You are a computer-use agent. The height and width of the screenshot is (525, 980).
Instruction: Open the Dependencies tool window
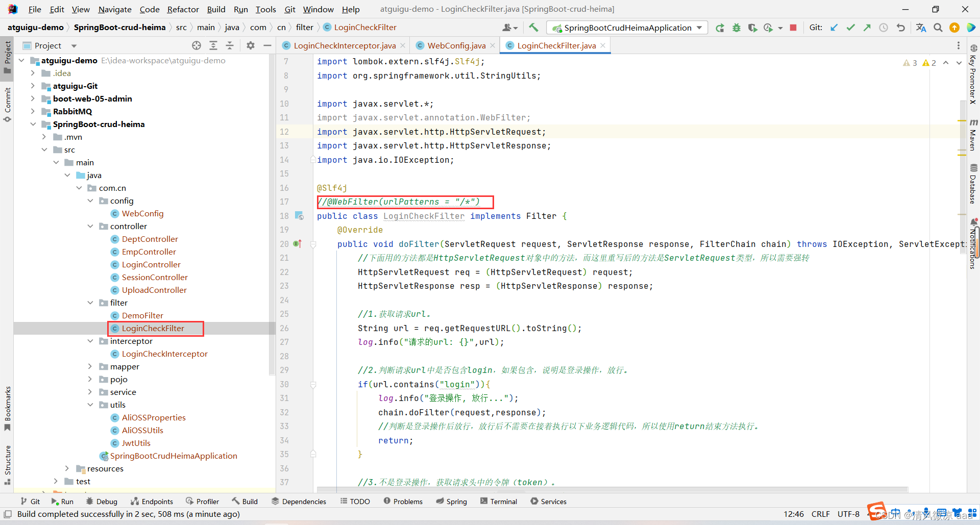click(x=299, y=502)
